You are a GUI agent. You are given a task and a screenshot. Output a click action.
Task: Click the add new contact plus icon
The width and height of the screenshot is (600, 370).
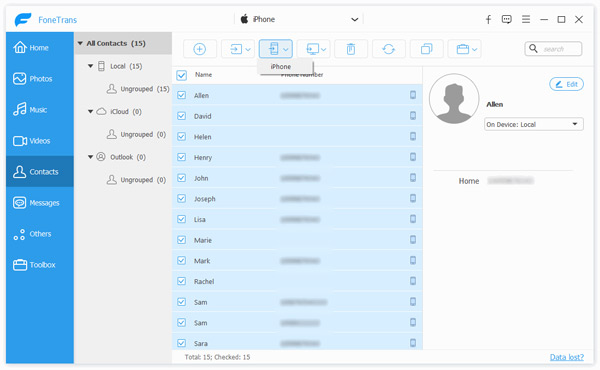199,49
